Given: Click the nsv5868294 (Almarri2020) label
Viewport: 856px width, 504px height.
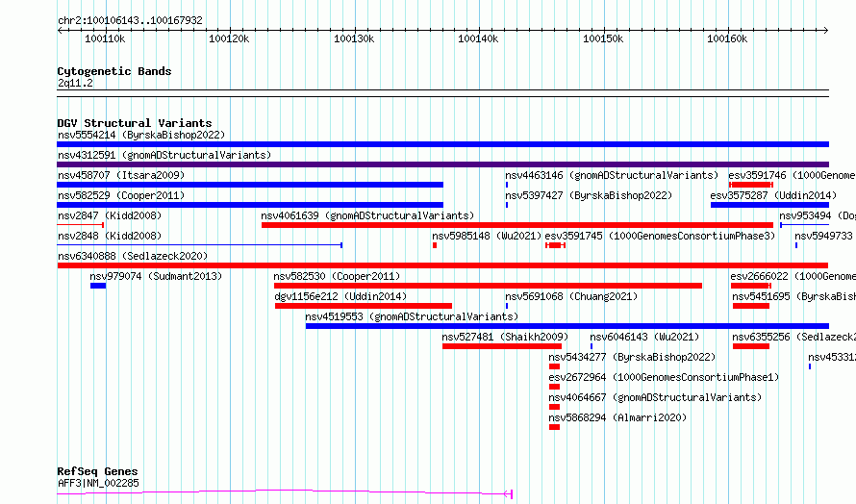Looking at the screenshot, I should 617,417.
